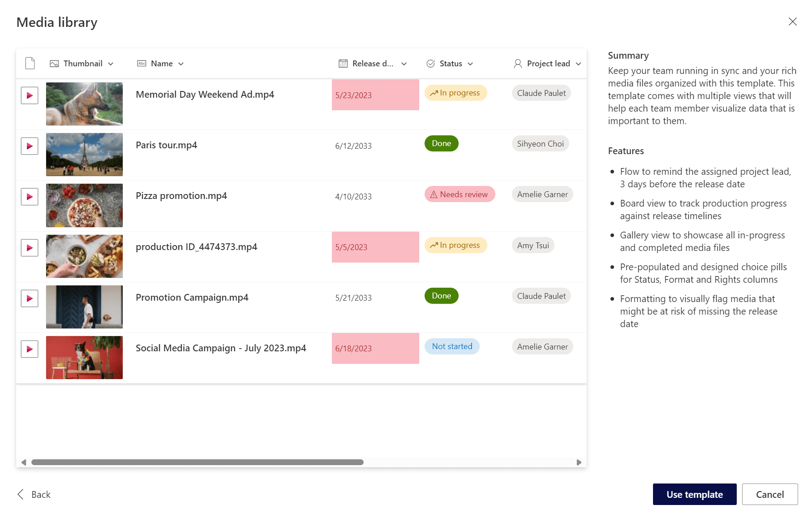
Task: Click the file type column icon
Action: coord(30,64)
